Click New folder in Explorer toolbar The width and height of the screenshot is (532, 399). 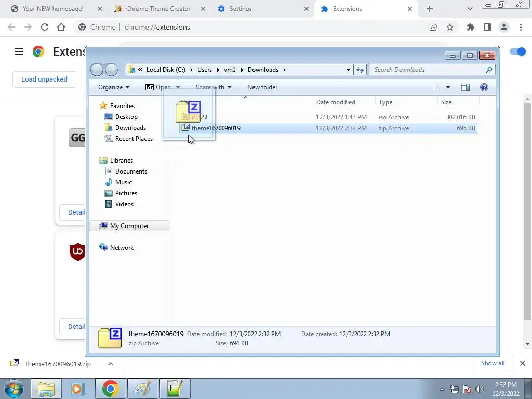[x=262, y=87]
